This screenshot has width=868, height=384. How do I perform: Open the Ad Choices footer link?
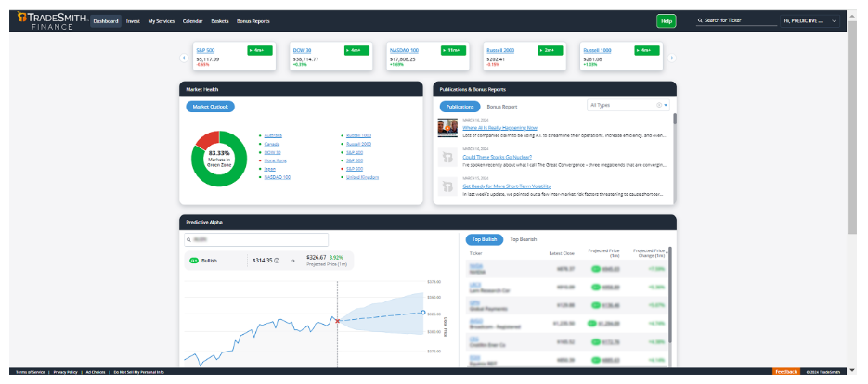97,372
